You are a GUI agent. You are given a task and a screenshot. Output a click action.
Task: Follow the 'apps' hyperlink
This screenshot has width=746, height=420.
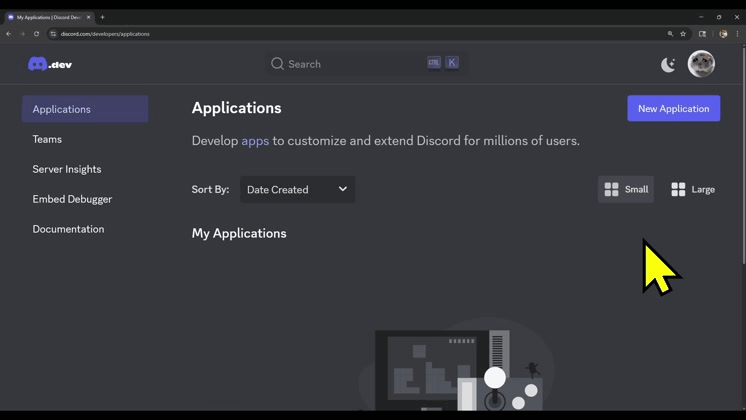click(255, 141)
